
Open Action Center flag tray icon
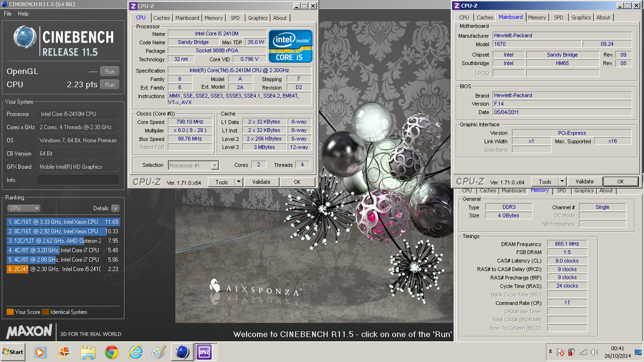click(x=561, y=352)
